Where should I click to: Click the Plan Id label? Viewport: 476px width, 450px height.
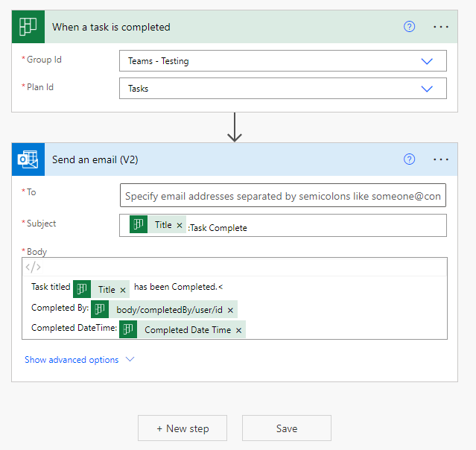(x=40, y=87)
